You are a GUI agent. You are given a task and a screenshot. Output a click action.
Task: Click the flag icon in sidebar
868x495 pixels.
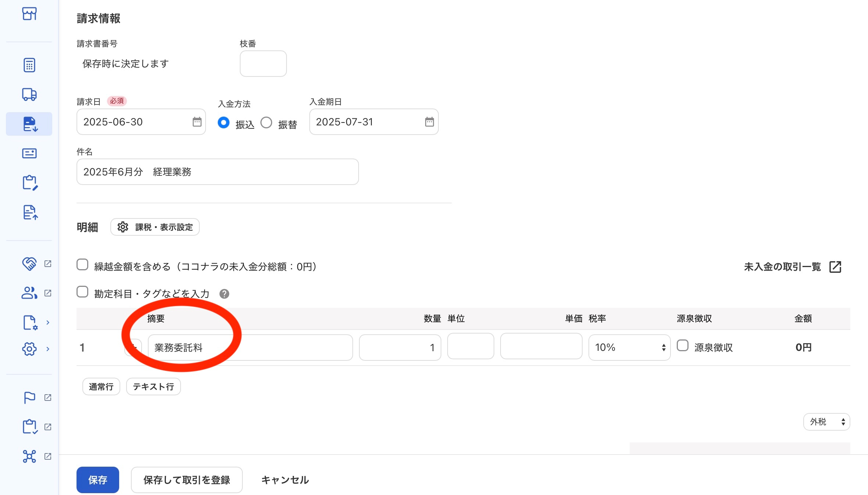[29, 398]
